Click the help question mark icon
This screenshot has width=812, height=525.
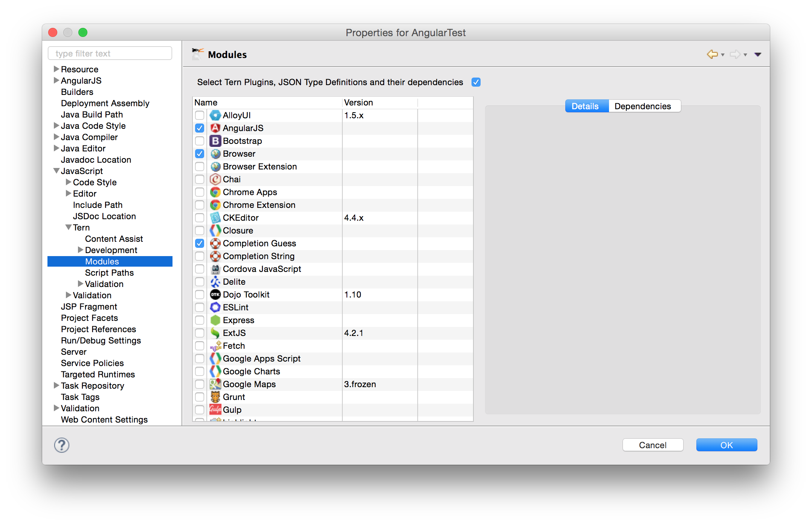(62, 445)
